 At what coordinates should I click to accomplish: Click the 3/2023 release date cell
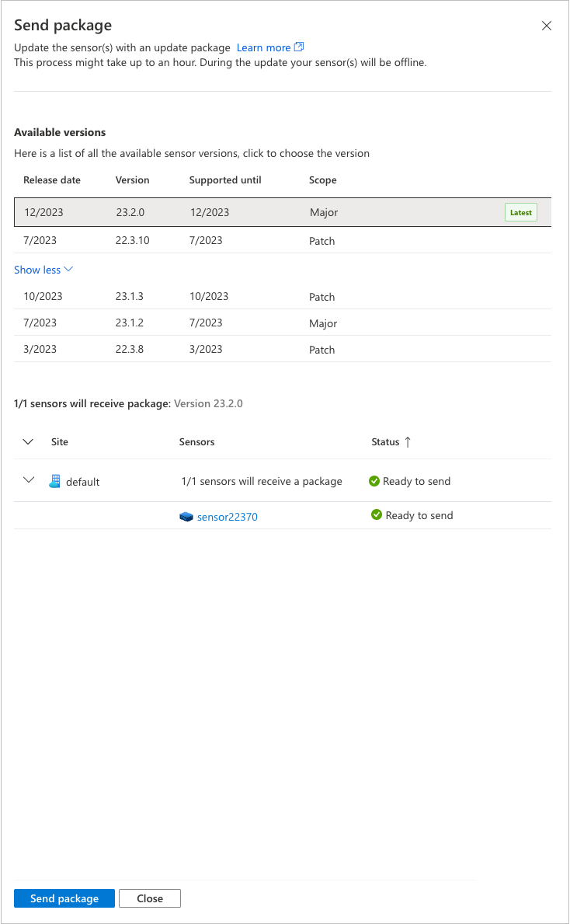tap(40, 349)
